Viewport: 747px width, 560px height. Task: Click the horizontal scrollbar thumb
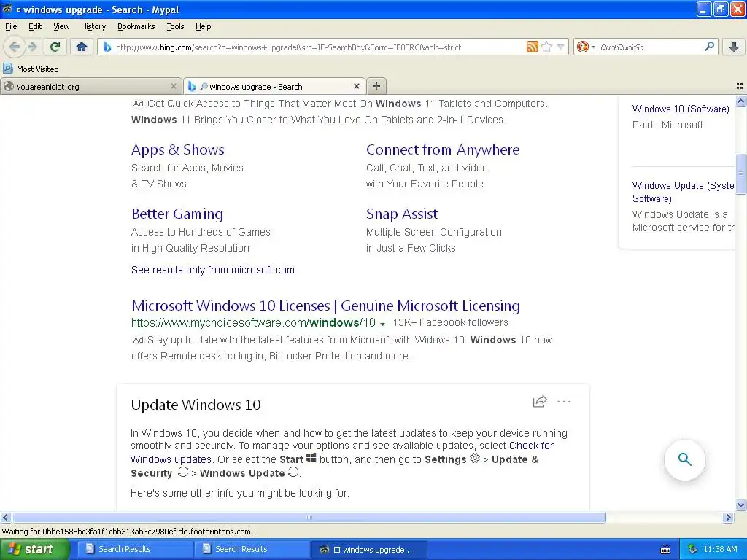click(x=309, y=517)
